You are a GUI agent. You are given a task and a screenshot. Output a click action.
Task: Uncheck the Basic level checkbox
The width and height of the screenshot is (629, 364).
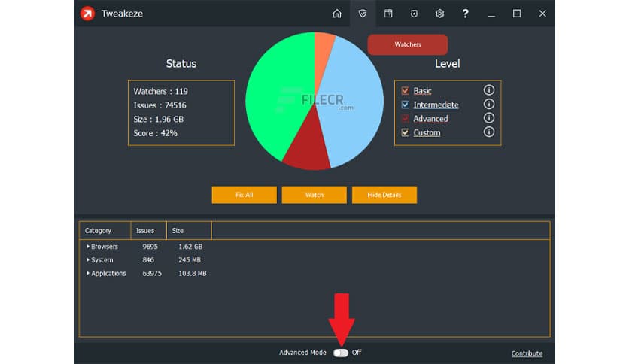[x=405, y=90]
